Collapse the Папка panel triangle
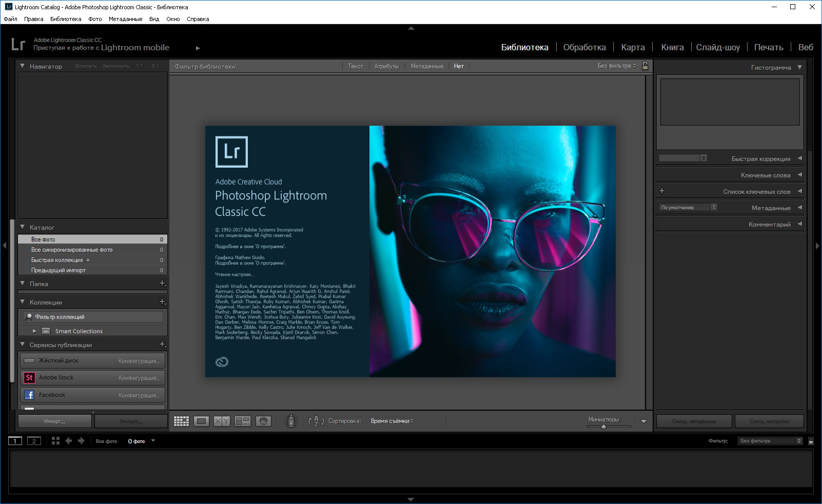The height and width of the screenshot is (504, 822). pyautogui.click(x=22, y=283)
